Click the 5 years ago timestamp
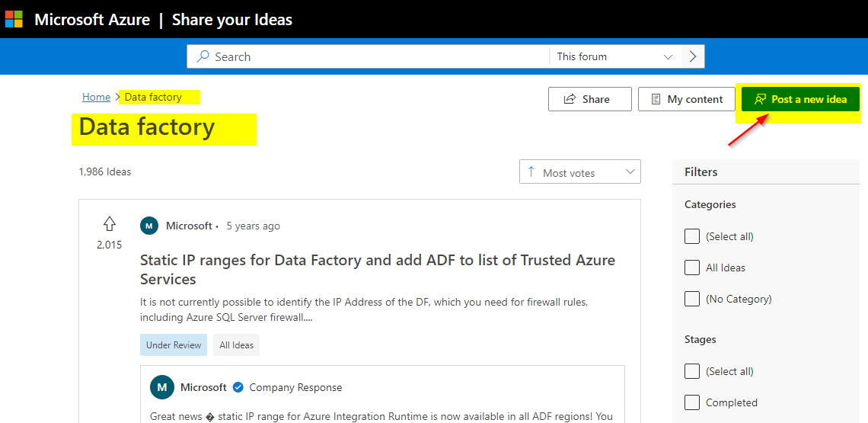868x423 pixels. click(254, 226)
